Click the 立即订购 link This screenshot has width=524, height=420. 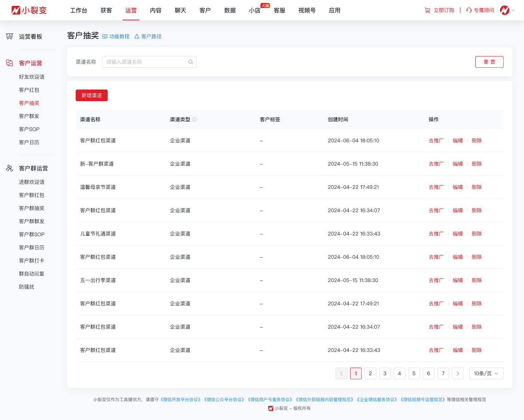pos(444,10)
